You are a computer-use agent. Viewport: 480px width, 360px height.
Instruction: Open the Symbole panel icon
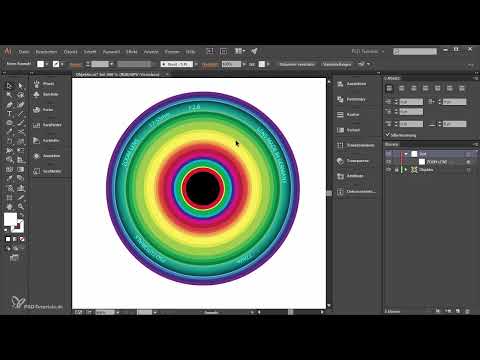coord(37,95)
